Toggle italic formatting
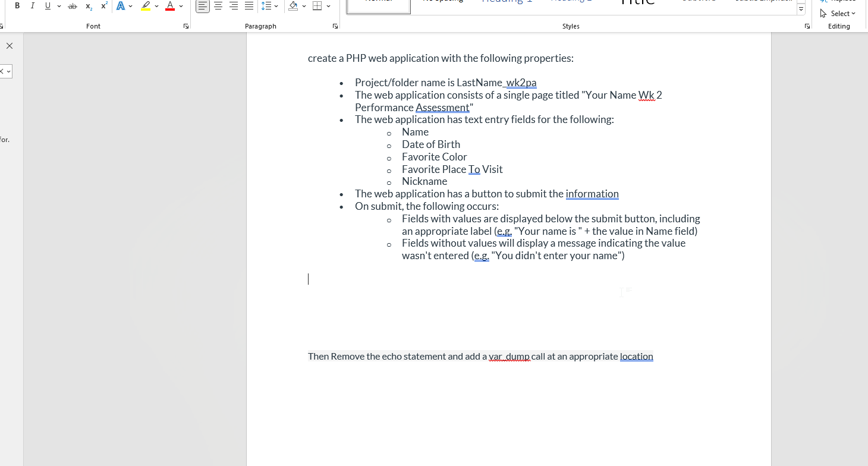Image resolution: width=868 pixels, height=466 pixels. [x=32, y=6]
